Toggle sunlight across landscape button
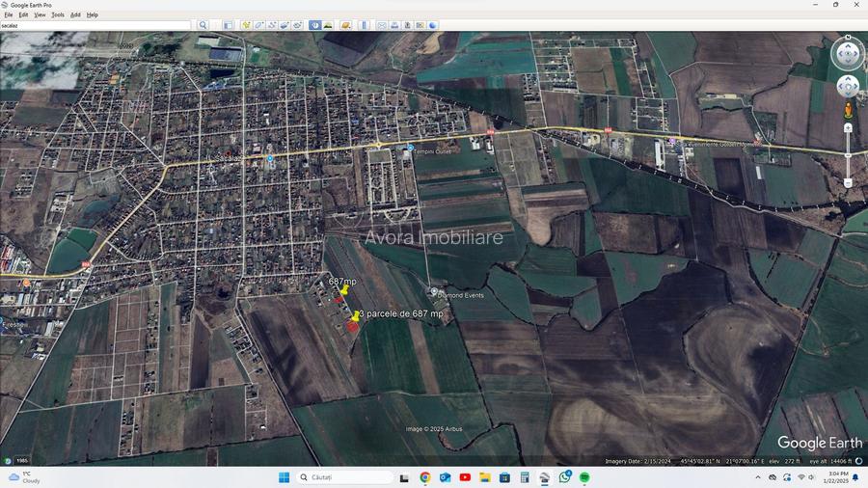Screen dimensions: 868x488 coord(328,25)
